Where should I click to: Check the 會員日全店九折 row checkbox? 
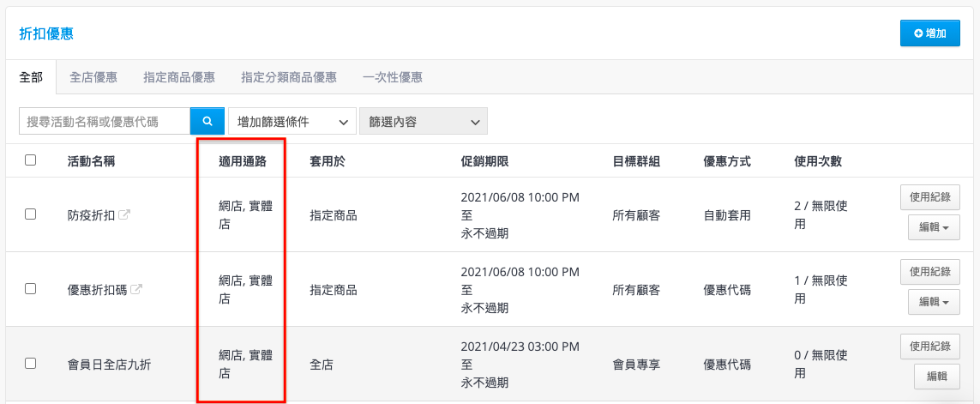(31, 364)
